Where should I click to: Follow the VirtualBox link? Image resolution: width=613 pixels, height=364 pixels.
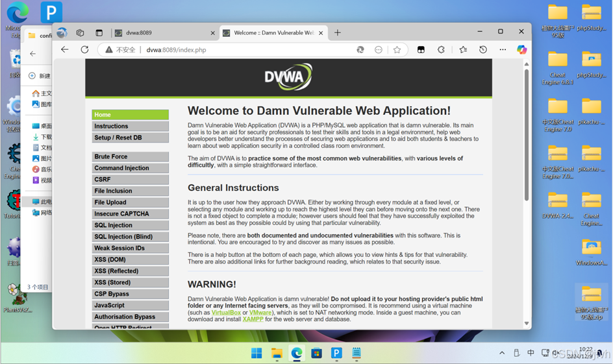[226, 313]
